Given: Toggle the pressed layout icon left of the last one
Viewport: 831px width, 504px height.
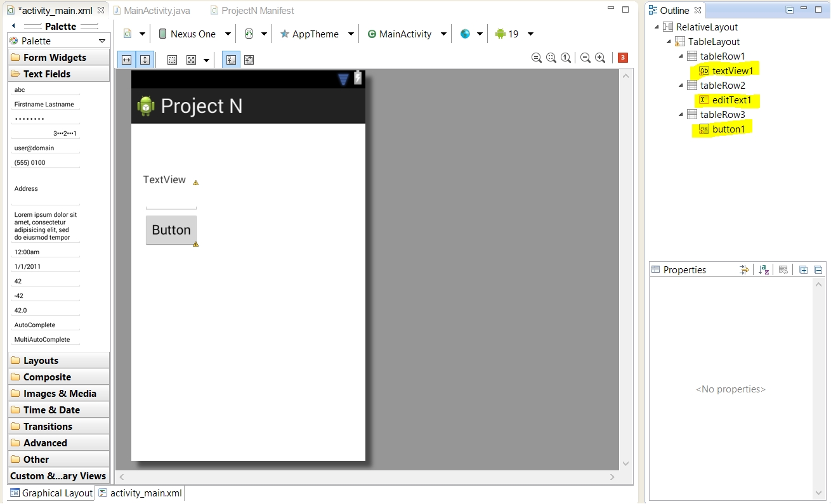Looking at the screenshot, I should [x=231, y=60].
